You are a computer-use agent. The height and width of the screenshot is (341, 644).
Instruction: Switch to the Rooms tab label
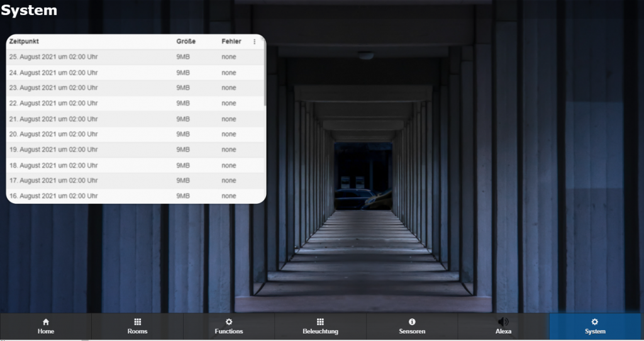pos(137,332)
